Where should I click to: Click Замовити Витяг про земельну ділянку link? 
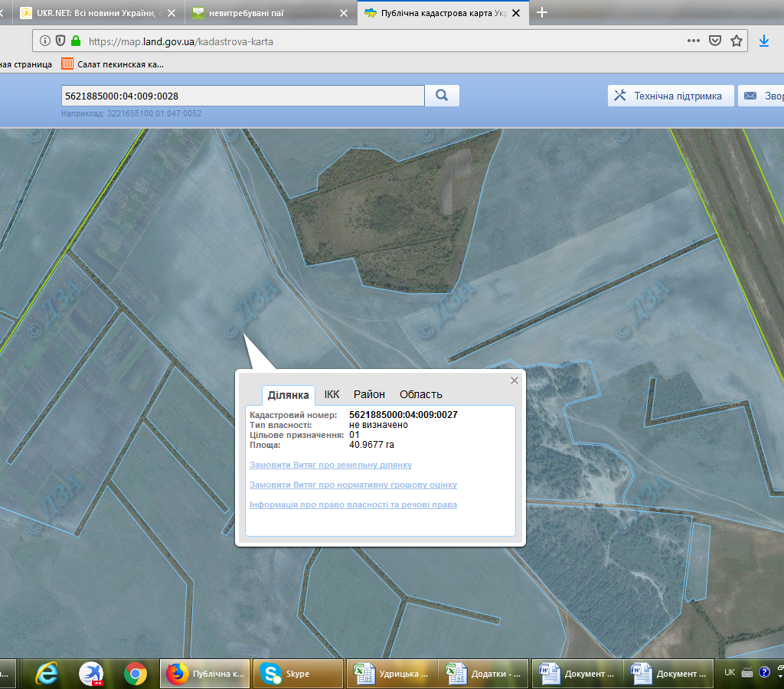click(x=331, y=465)
